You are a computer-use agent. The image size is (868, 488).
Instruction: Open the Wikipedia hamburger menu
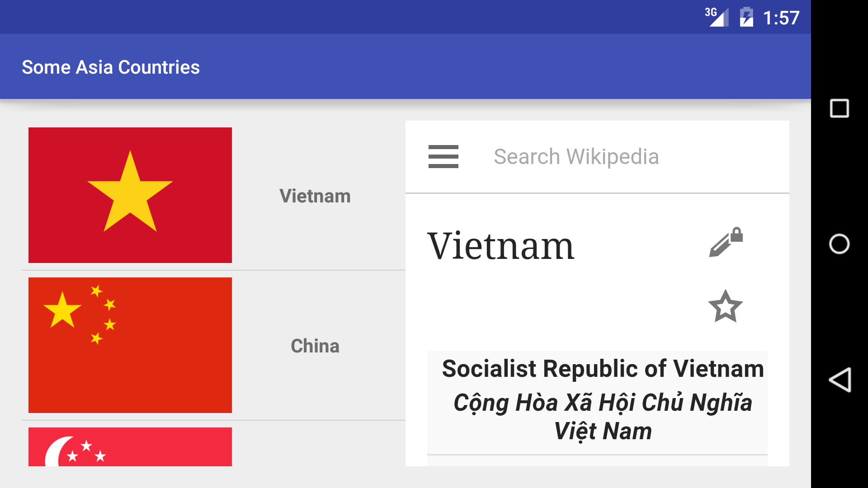click(x=443, y=156)
